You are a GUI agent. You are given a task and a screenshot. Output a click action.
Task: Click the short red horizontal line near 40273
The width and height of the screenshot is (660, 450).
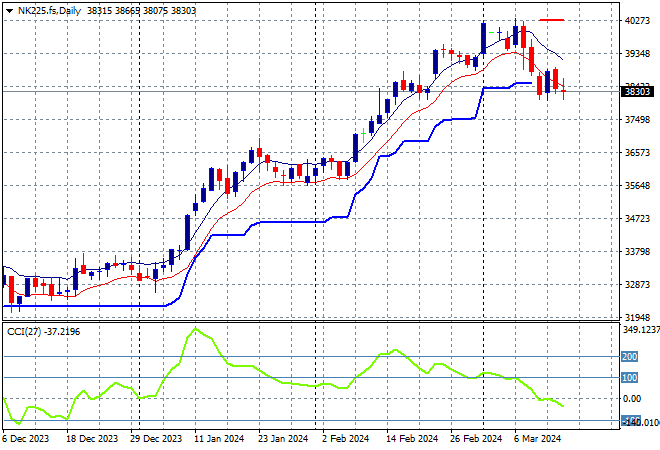[551, 20]
